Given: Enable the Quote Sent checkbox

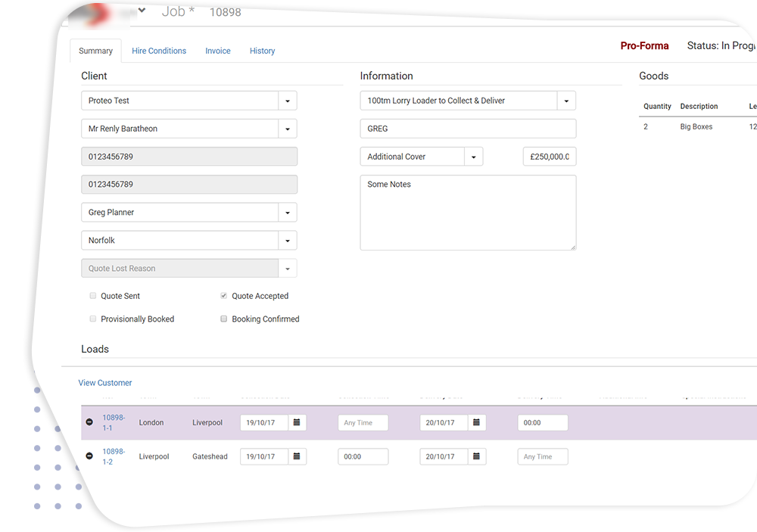Looking at the screenshot, I should pyautogui.click(x=92, y=296).
